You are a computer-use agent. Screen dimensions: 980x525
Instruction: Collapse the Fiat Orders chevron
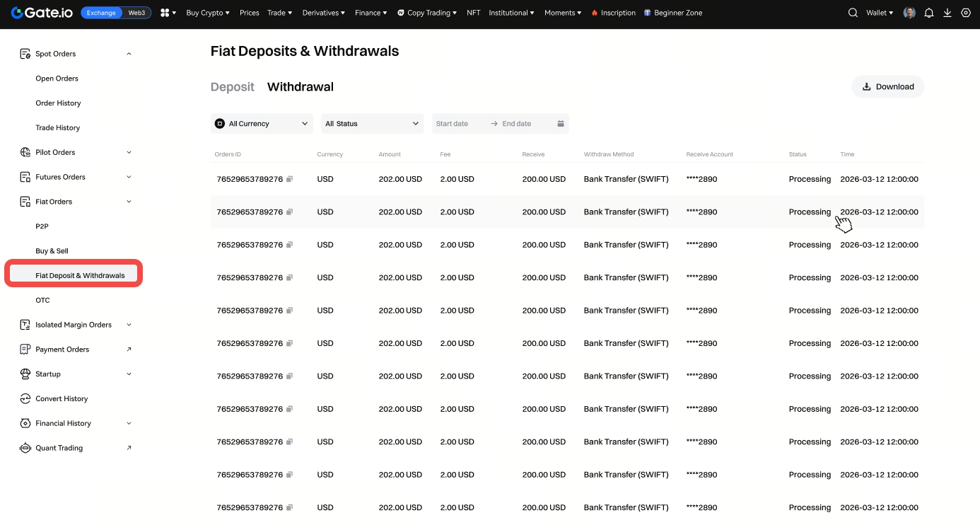coord(129,202)
